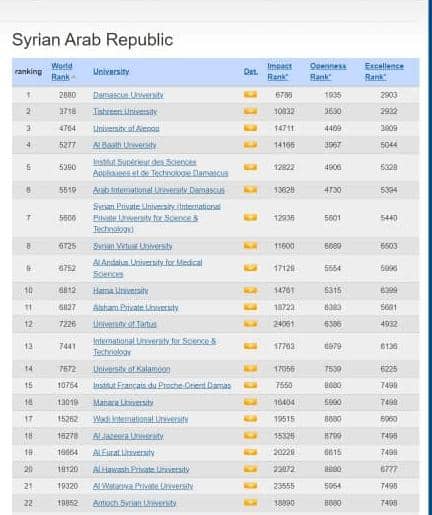
Task: Select Damascus University excellence rank 2903
Action: point(389,95)
